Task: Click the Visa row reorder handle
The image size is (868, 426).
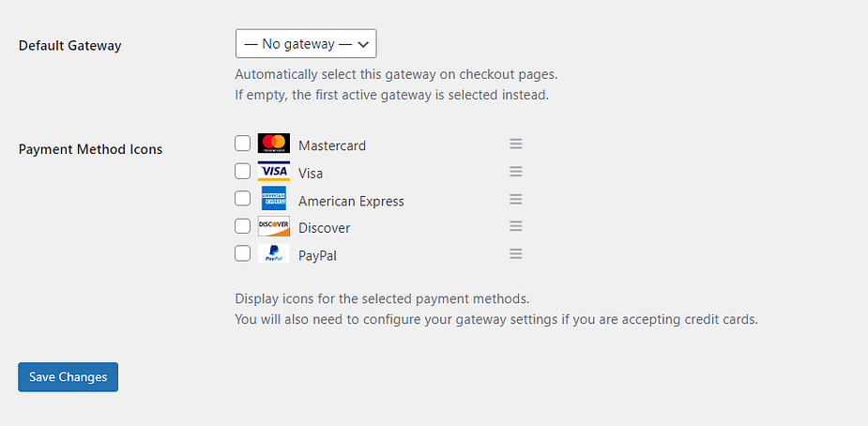Action: [516, 172]
